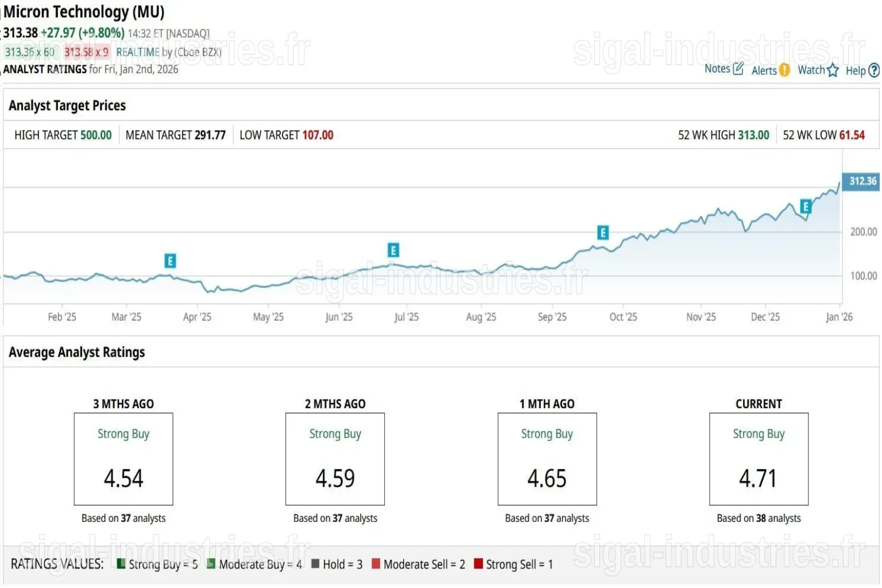Screen dimensions: 882x588
Task: Click the 1 MTH AGO rating box
Action: pyautogui.click(x=547, y=459)
